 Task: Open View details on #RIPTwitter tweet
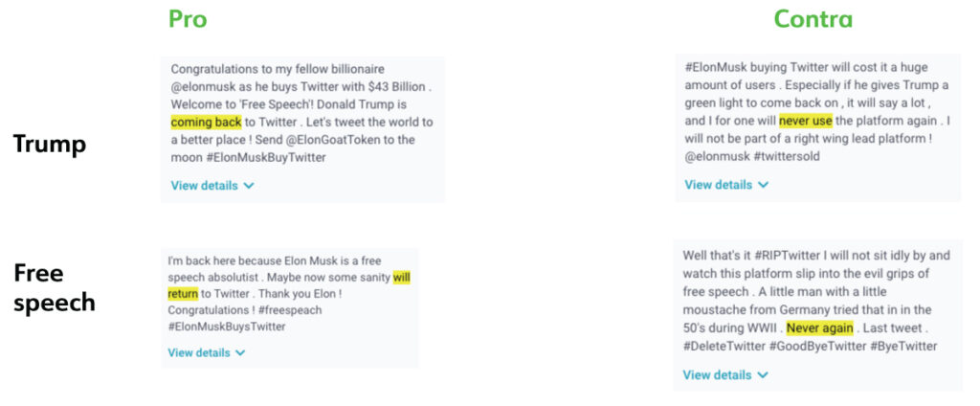[x=725, y=375]
